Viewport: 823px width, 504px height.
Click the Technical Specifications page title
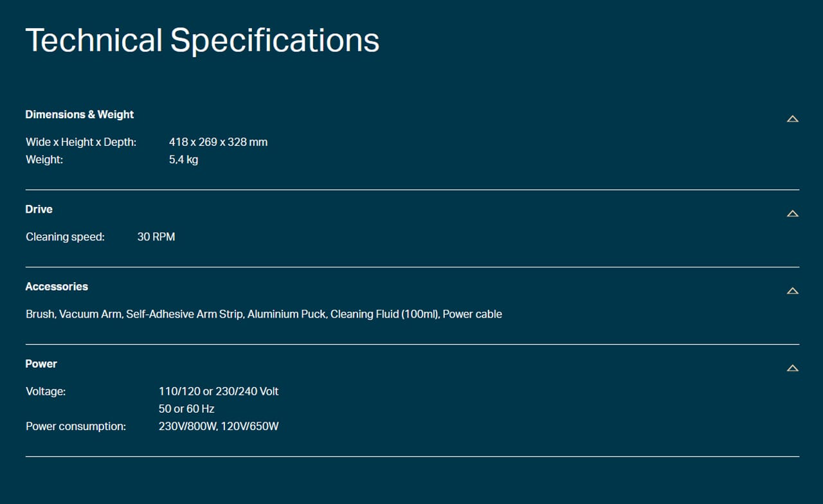click(202, 40)
